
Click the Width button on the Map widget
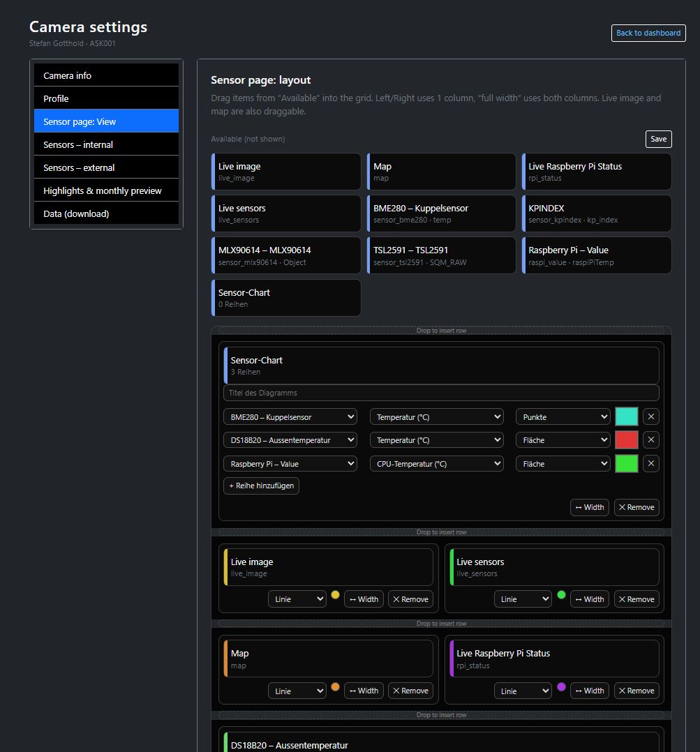(x=364, y=690)
